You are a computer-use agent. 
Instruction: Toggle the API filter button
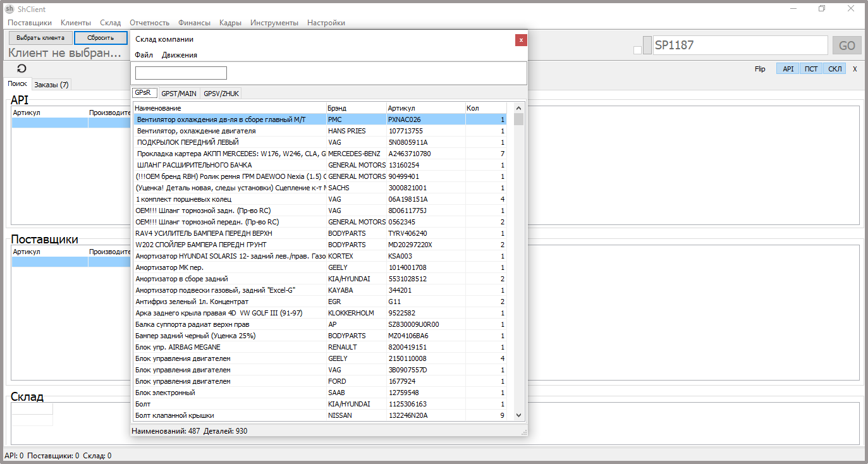click(x=788, y=69)
